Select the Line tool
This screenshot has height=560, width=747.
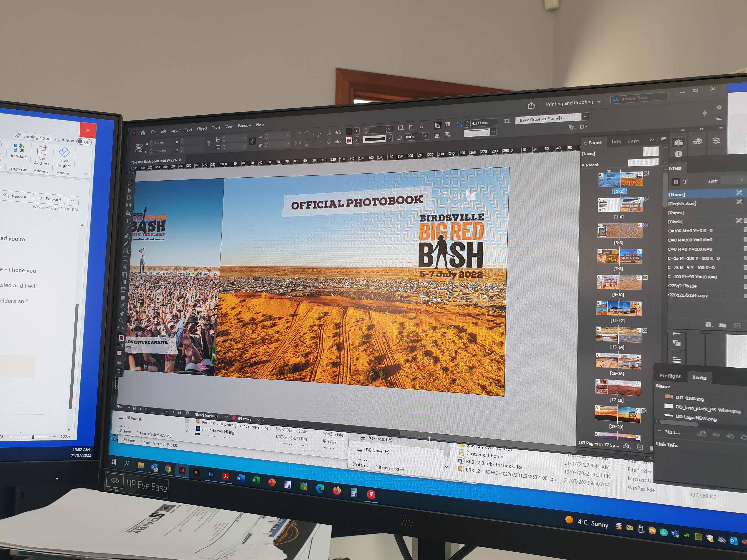tap(127, 228)
